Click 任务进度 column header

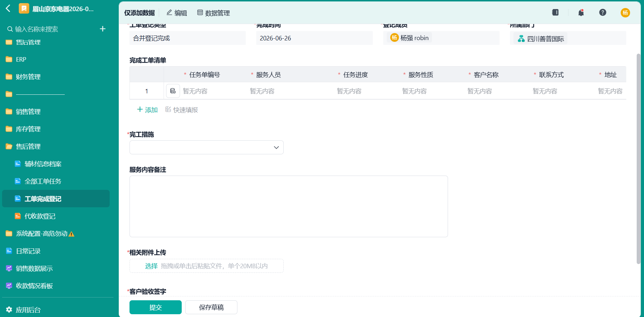(x=355, y=75)
